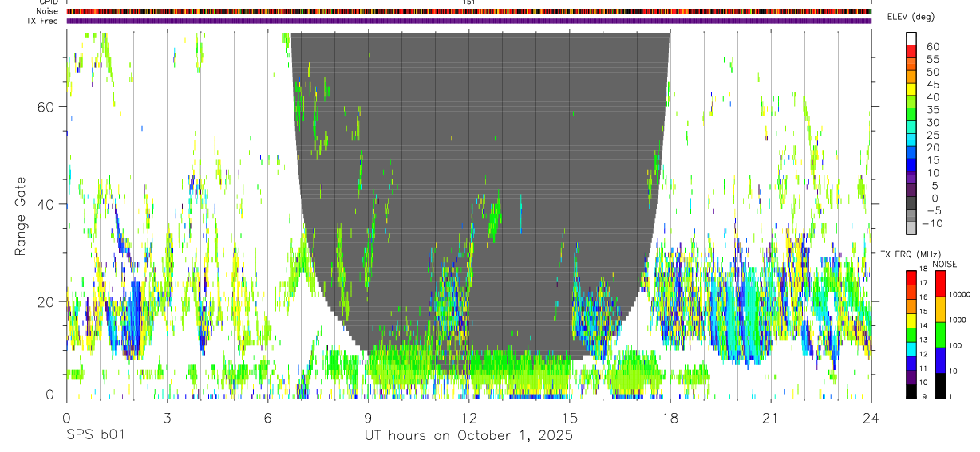Click 'UT hours on October 1, 2025' label
Image resolution: width=980 pixels, height=452 pixels.
[468, 436]
